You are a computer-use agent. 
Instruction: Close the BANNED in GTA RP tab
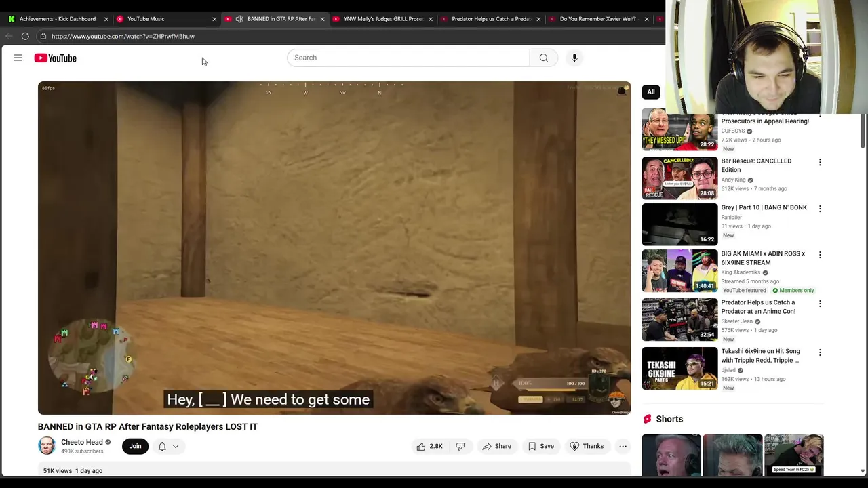[x=322, y=19]
